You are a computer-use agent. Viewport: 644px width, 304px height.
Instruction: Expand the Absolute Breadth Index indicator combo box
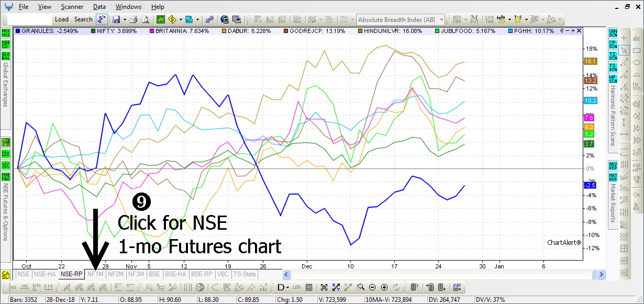pos(441,20)
